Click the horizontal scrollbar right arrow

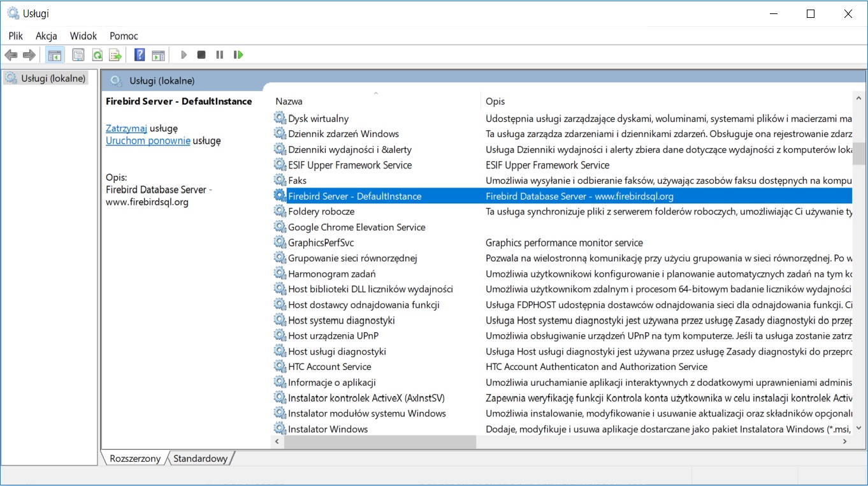point(846,441)
